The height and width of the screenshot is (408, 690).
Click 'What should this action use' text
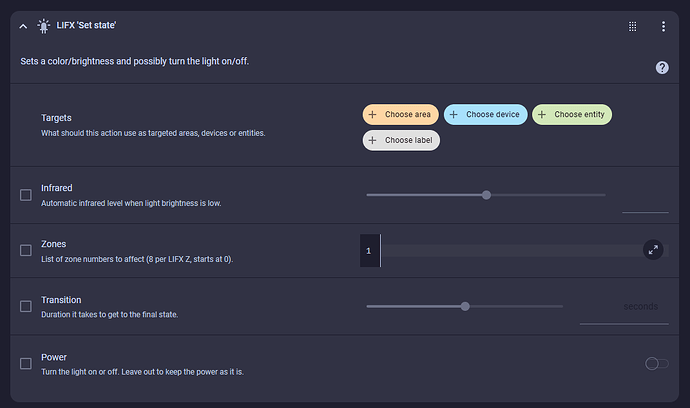tap(153, 133)
